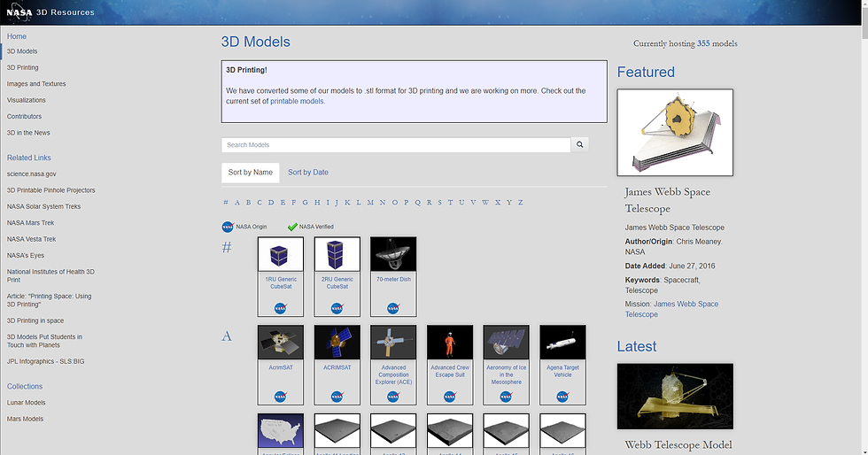Open Contributors in sidebar
Viewport: 868px width, 455px height.
[24, 117]
